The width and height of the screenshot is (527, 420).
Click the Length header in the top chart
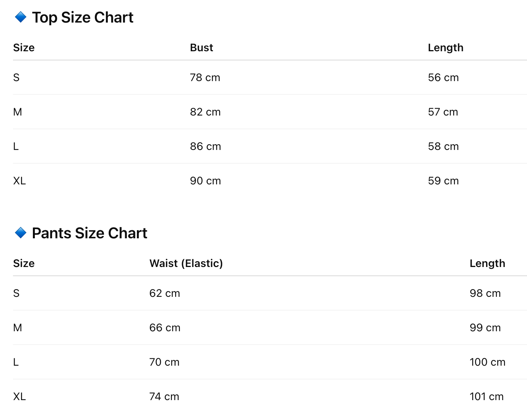[446, 48]
